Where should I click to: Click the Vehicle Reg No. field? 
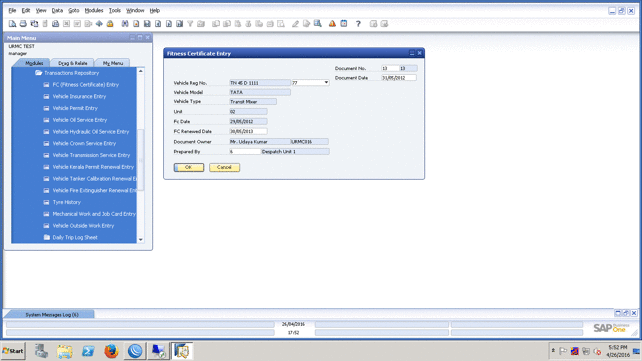tap(260, 83)
